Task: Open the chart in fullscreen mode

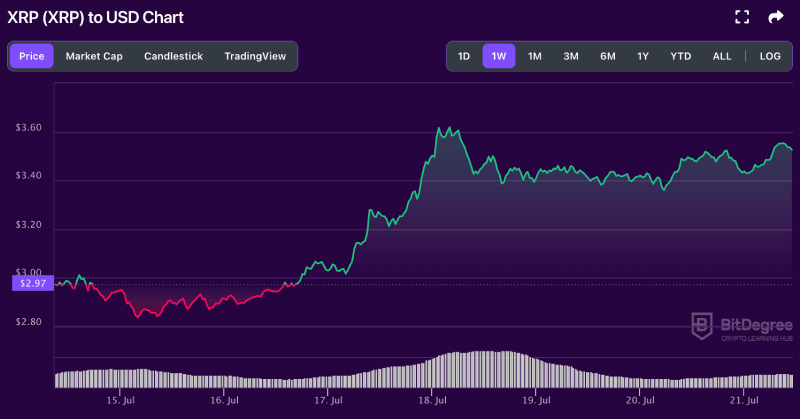Action: click(x=742, y=17)
